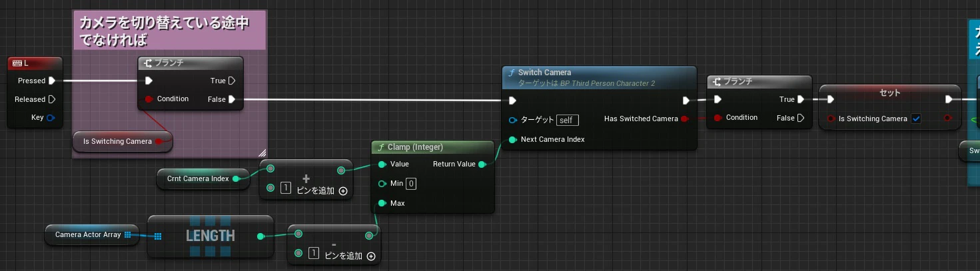This screenshot has height=271, width=980.
Task: Toggle the Is Switching Camera checkbox on Set node
Action: 916,119
